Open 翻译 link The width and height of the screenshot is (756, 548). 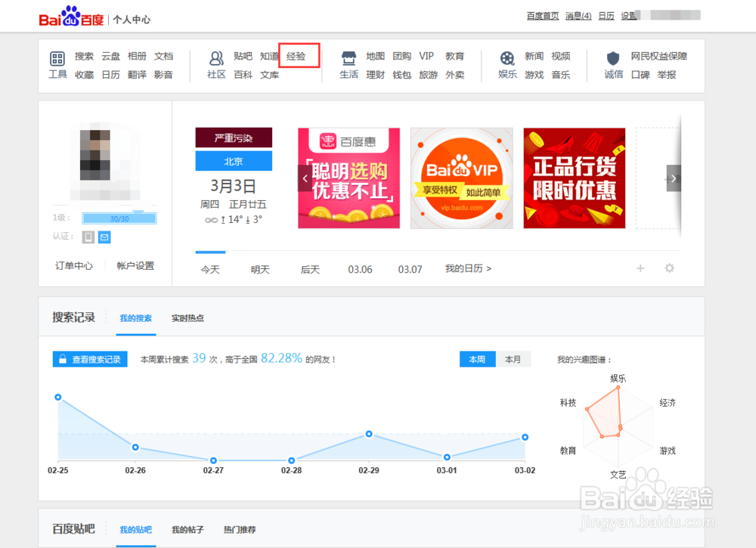tap(137, 75)
